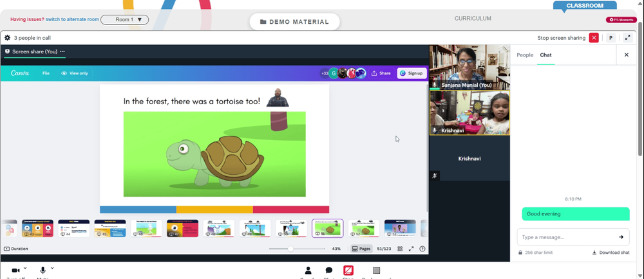Image resolution: width=644 pixels, height=279 pixels.
Task: Click the Canva Share button
Action: [x=381, y=73]
